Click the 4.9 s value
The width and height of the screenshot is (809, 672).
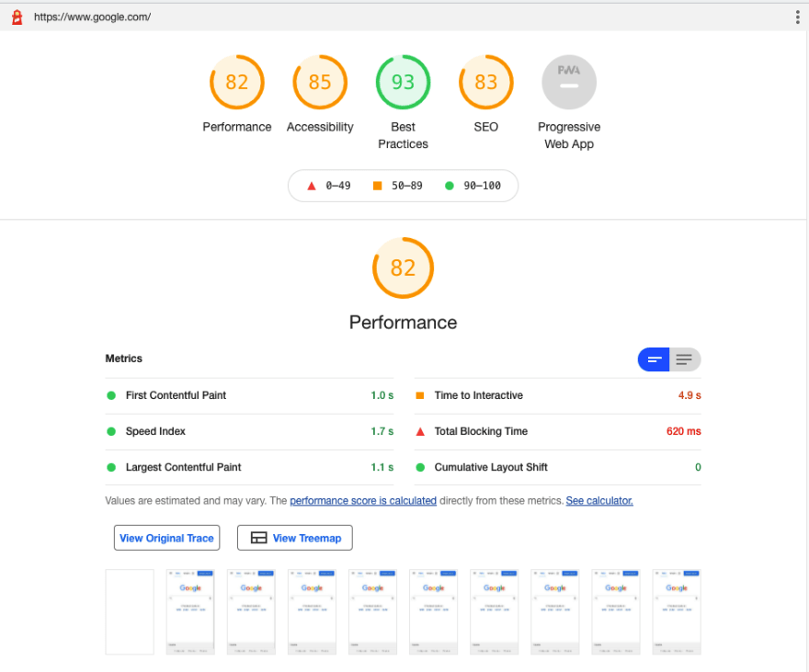click(x=689, y=395)
